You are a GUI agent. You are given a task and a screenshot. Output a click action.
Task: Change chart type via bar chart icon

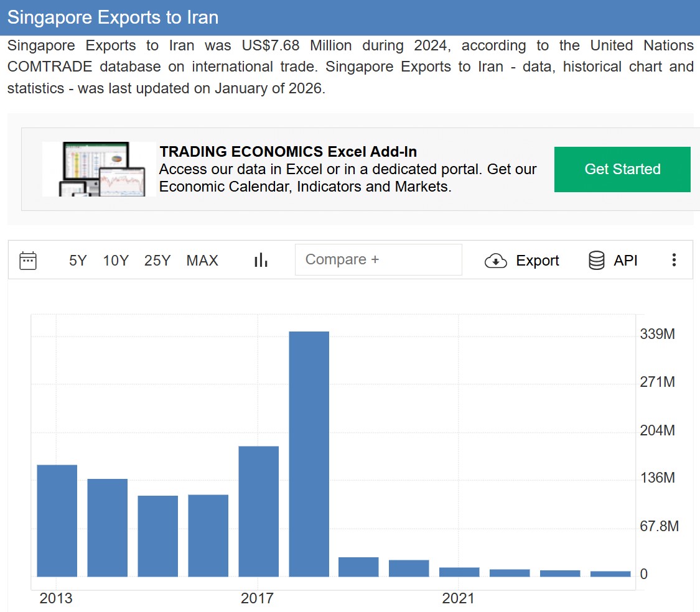click(261, 260)
